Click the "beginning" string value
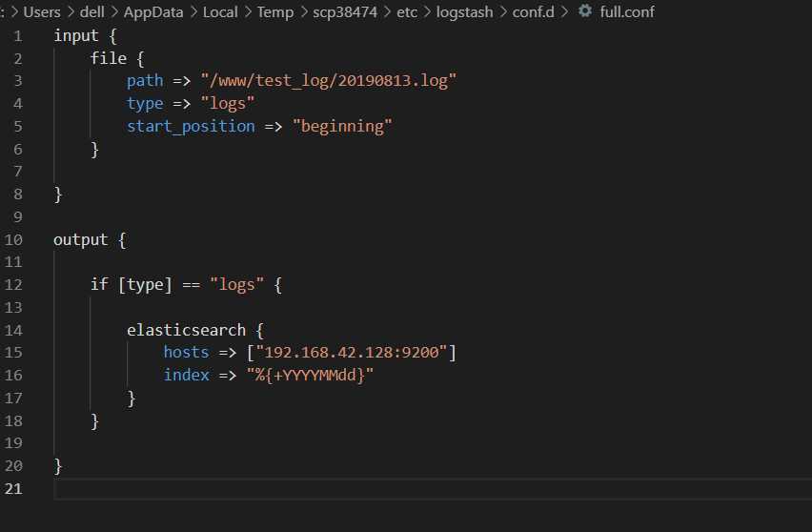 click(x=342, y=127)
